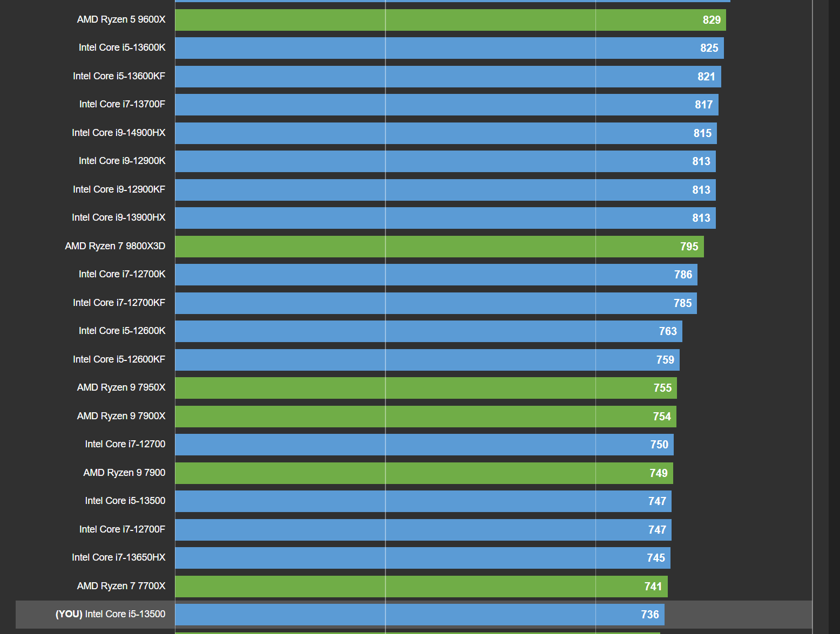840x634 pixels.
Task: Select the Intel Core i7-13650HX label
Action: [x=118, y=557]
